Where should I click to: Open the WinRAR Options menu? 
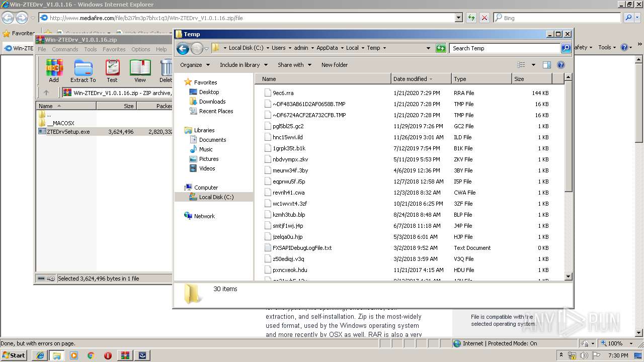coord(141,49)
